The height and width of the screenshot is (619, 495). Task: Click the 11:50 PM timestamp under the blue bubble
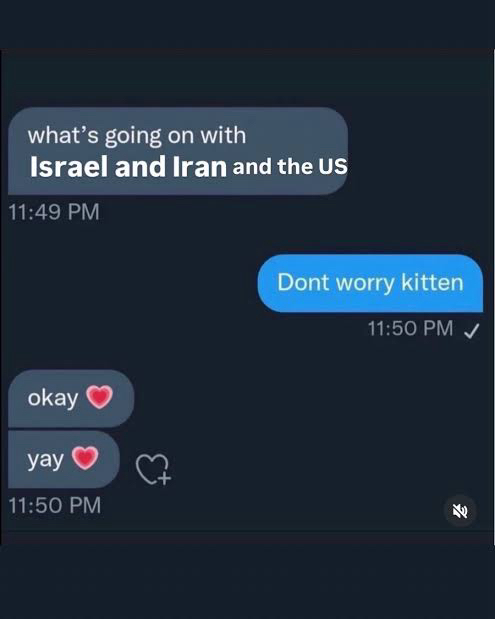tap(411, 328)
